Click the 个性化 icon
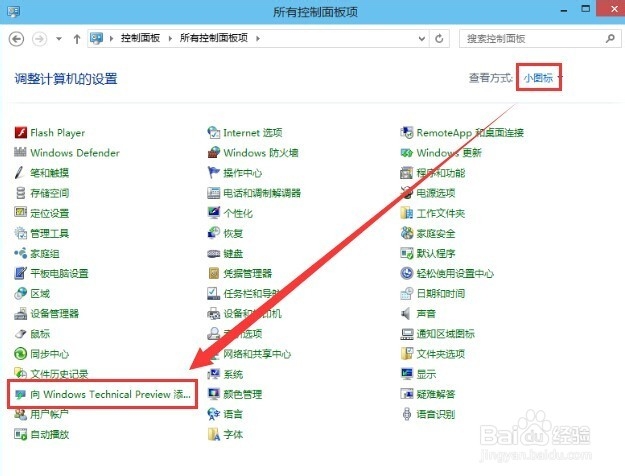 tap(214, 213)
